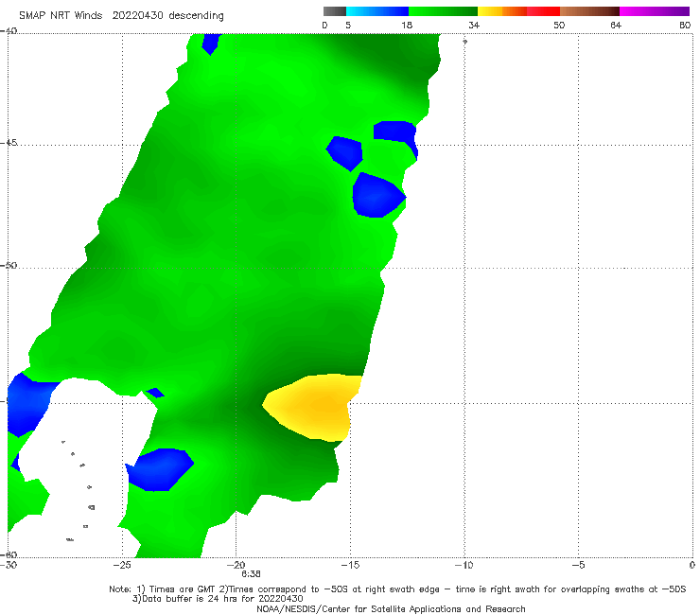Click the brown segment of the colorbar
Image resolution: width=700 pixels, height=615 pixels.
click(589, 11)
